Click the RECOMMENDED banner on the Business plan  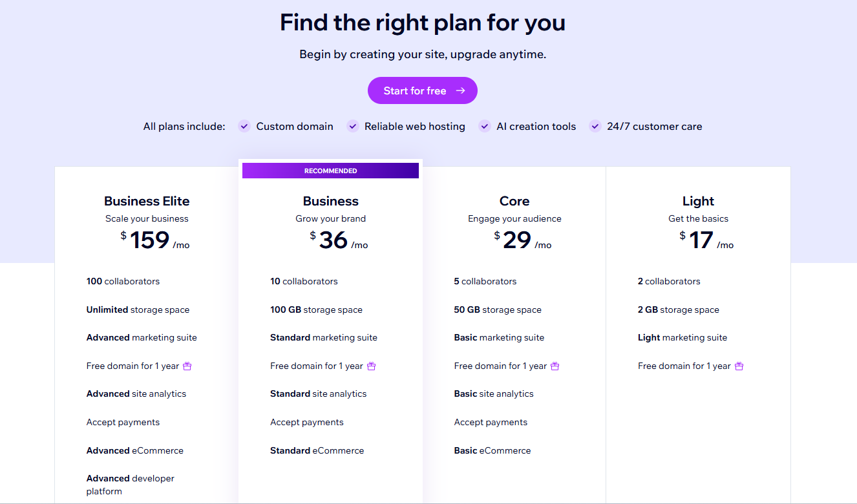coord(330,171)
